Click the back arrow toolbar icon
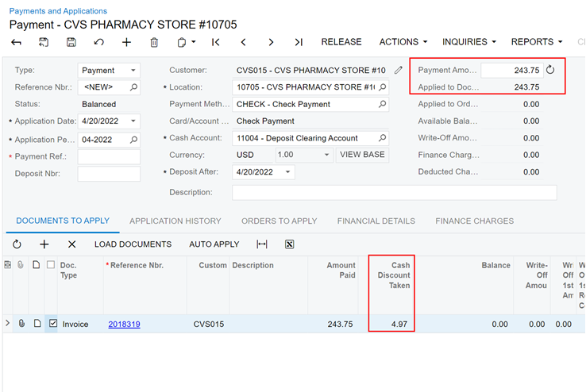The width and height of the screenshot is (586, 392). (16, 42)
